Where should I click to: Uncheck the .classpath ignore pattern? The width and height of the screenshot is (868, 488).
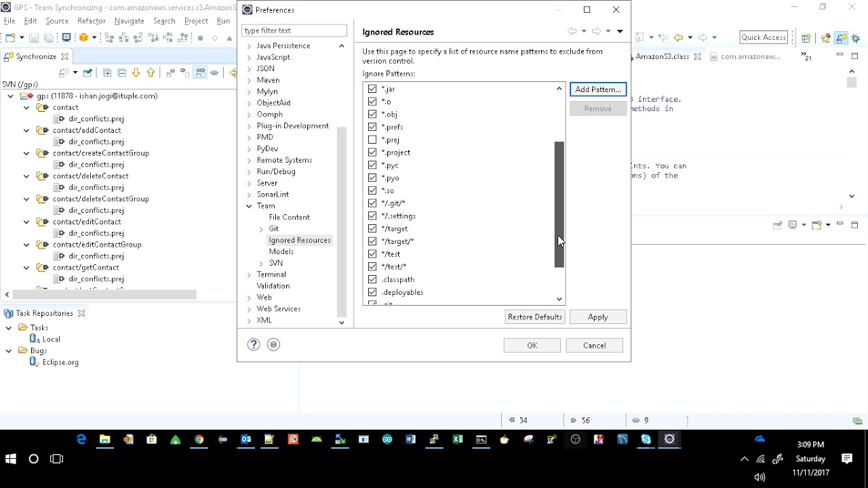372,279
